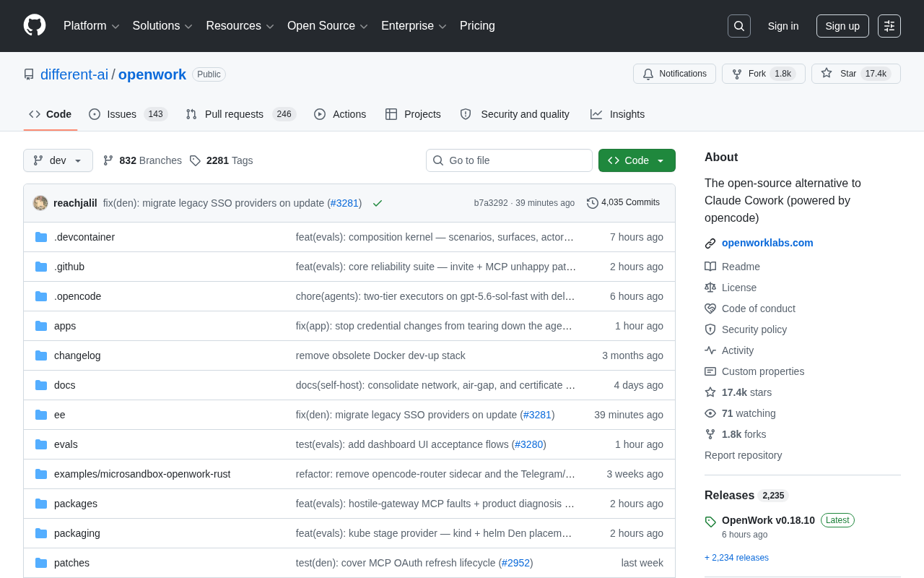924x578 pixels.
Task: Open the packaging folder
Action: pyautogui.click(x=77, y=533)
